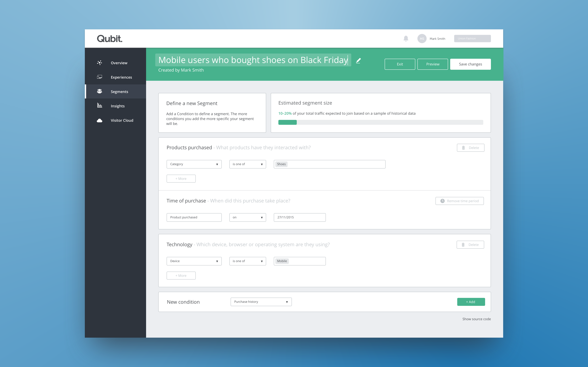Expand the Device dropdown
Screen dimensions: 588x367
pos(194,261)
